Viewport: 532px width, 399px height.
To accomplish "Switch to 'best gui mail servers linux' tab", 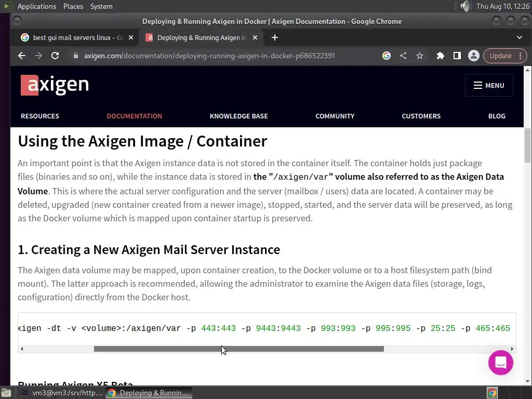I will (78, 37).
